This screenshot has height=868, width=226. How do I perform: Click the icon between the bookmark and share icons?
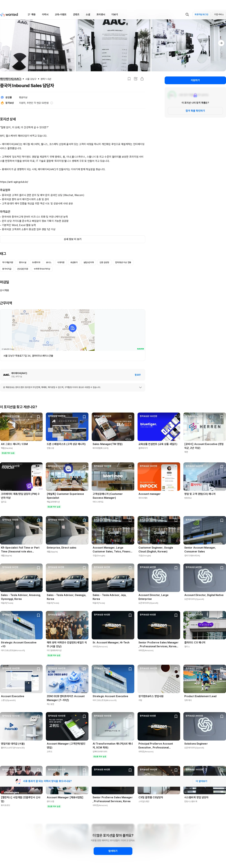[x=136, y=79]
